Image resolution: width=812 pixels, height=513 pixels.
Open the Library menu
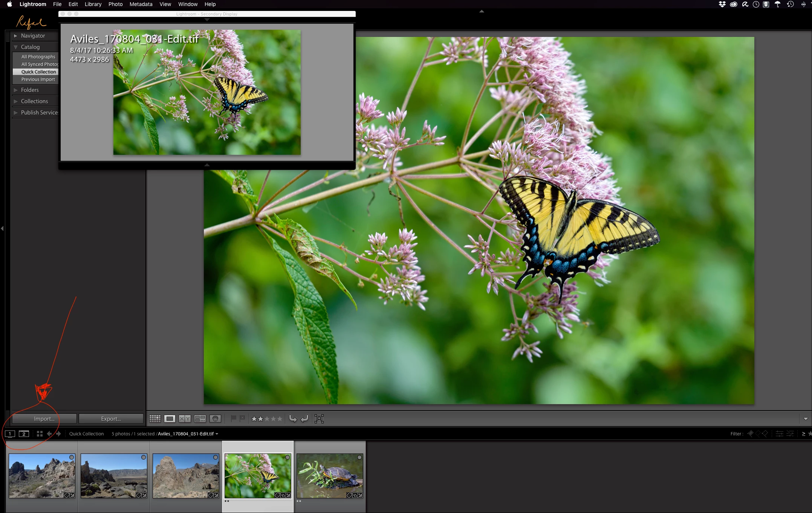coord(93,4)
